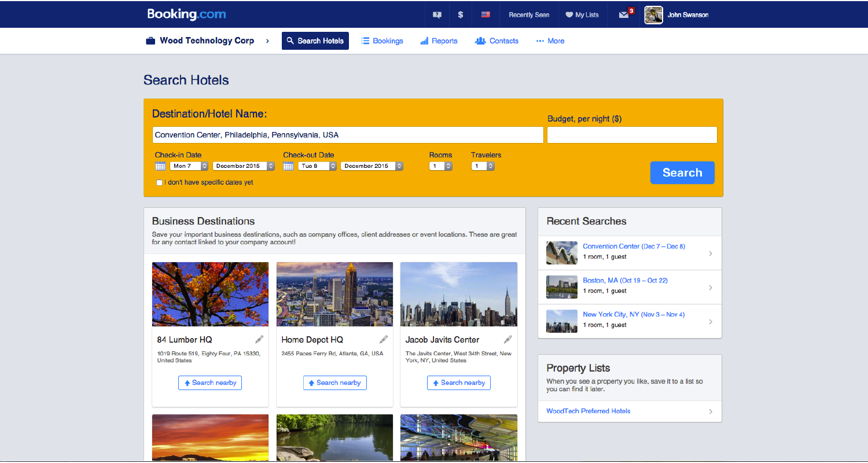
Task: Click the blue Search button
Action: click(x=682, y=172)
